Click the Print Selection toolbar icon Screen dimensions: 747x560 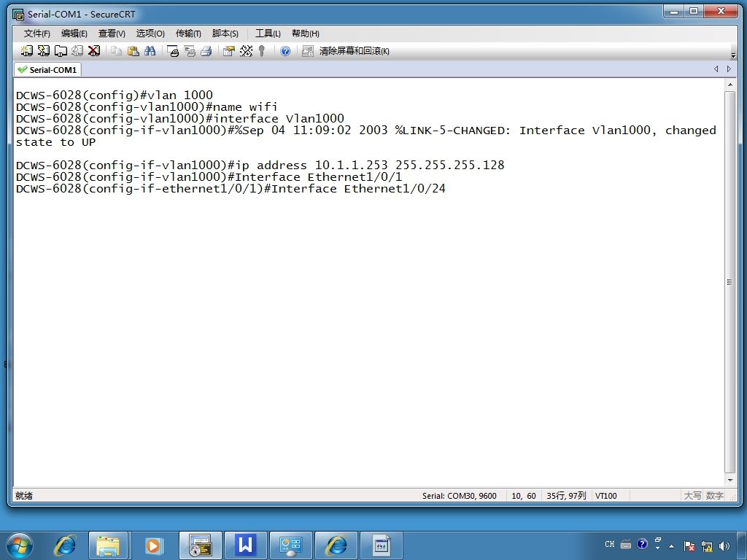point(190,51)
